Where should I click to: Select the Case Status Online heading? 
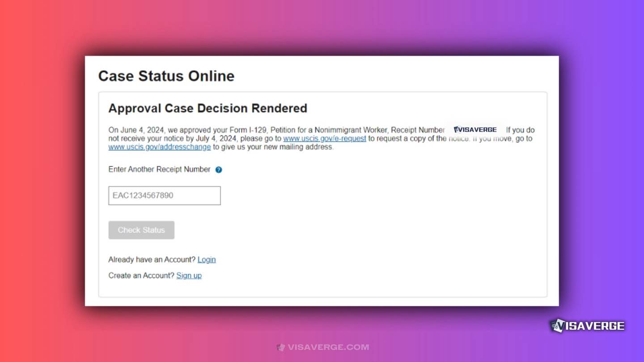click(166, 76)
